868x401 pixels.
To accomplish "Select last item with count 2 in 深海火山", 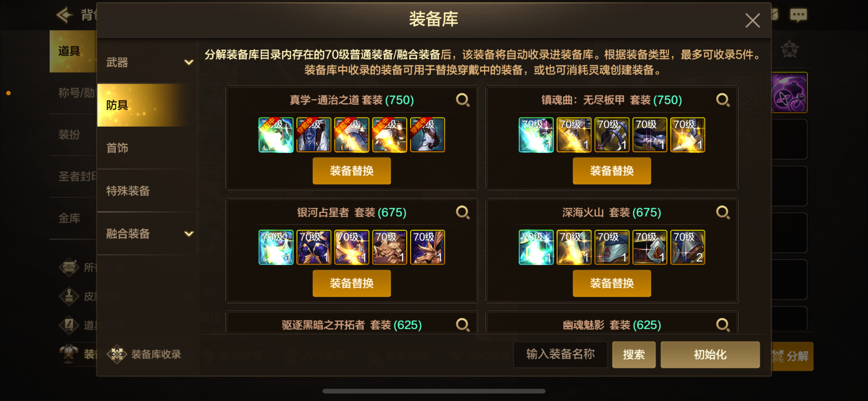I will 688,247.
